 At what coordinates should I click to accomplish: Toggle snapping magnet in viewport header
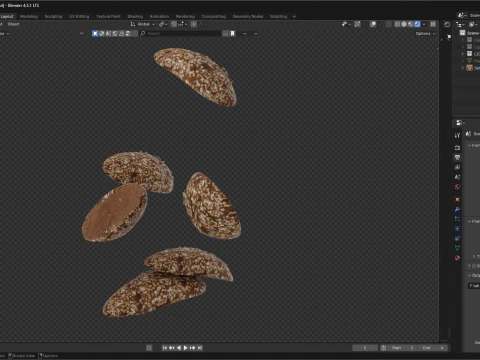[174, 24]
